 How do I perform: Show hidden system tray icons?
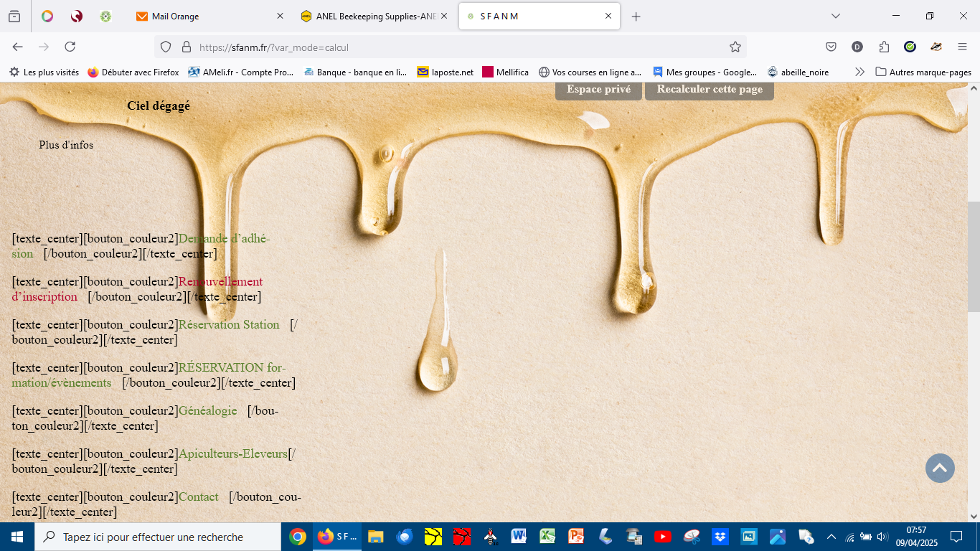tap(831, 537)
